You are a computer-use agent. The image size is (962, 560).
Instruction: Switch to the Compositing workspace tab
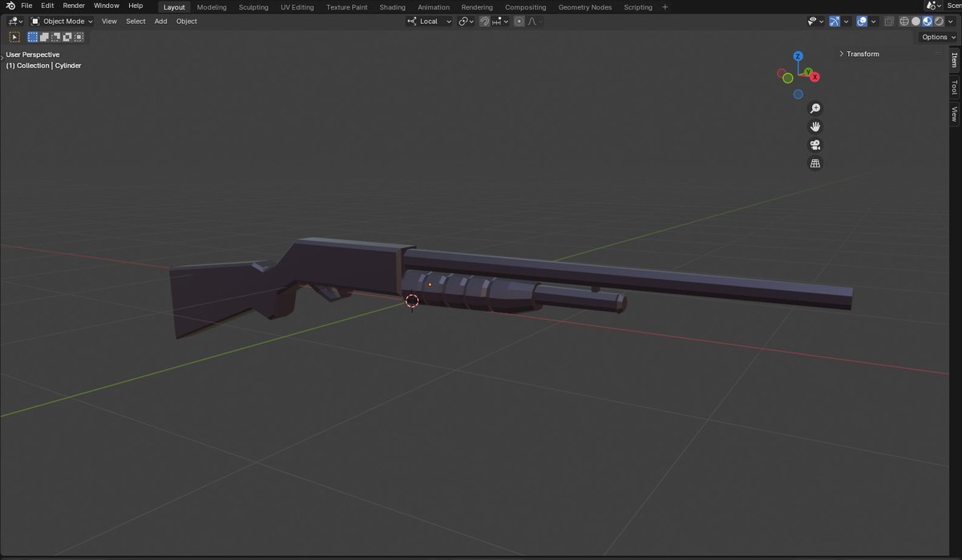pos(526,7)
